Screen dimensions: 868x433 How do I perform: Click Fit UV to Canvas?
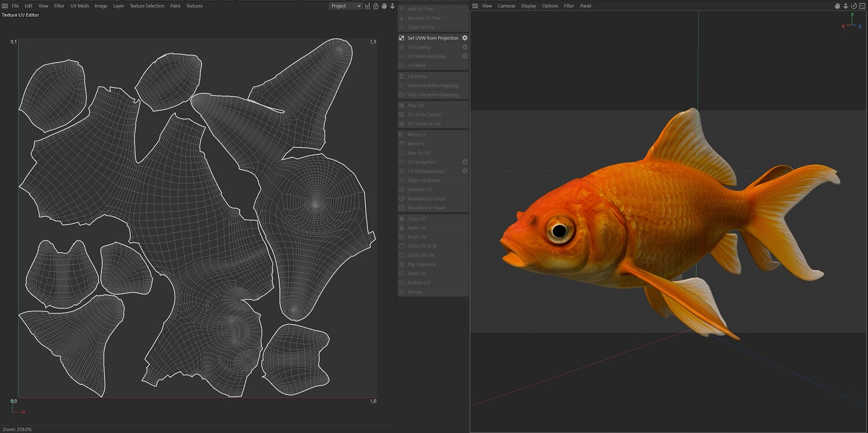tap(433, 115)
